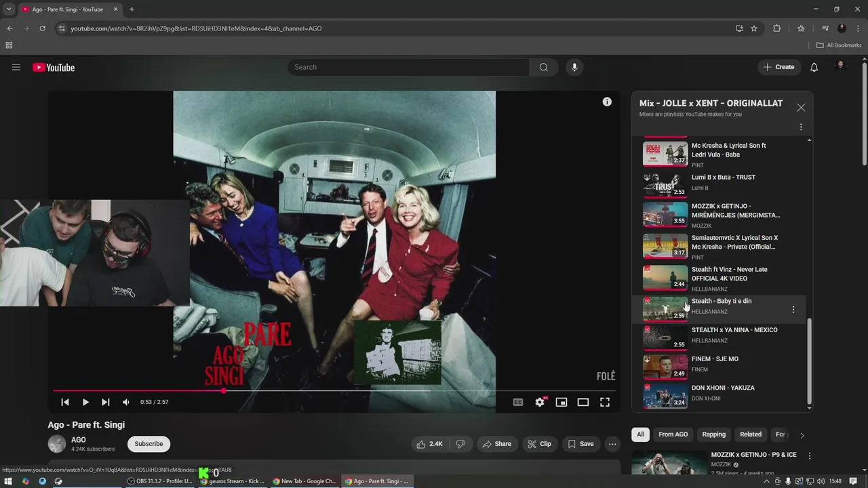The height and width of the screenshot is (488, 868).
Task: Open the Chrome three-dot menu
Action: click(859, 28)
